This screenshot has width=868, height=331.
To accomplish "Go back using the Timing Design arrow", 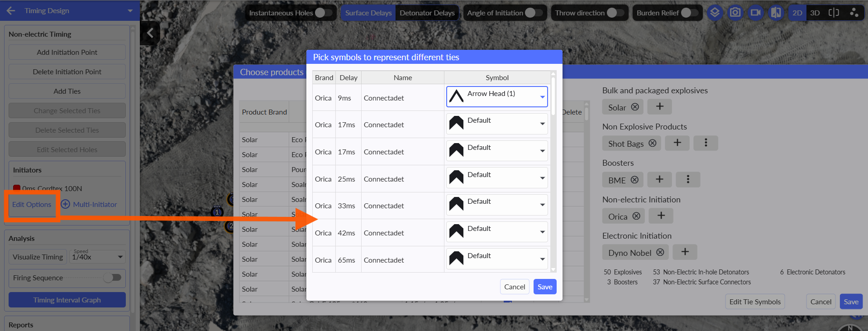I will click(x=11, y=10).
